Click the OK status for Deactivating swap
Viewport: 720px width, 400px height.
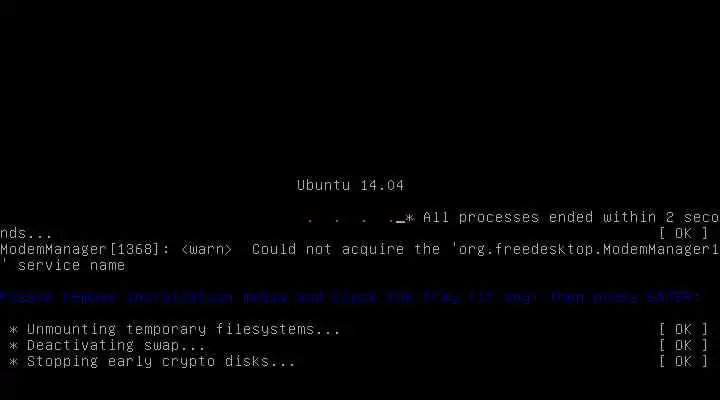[683, 345]
